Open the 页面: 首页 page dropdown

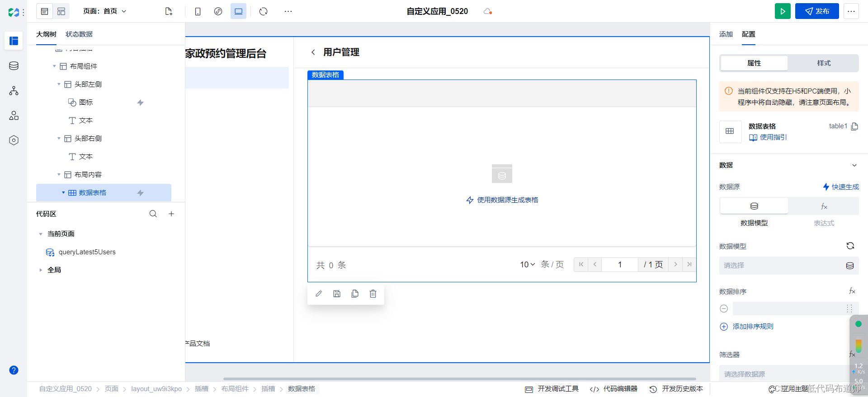click(x=105, y=11)
